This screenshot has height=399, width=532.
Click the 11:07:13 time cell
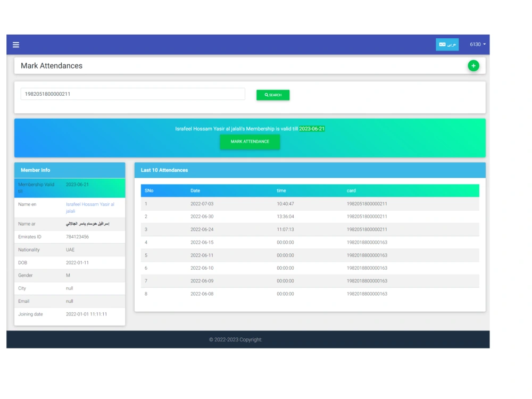tap(285, 229)
